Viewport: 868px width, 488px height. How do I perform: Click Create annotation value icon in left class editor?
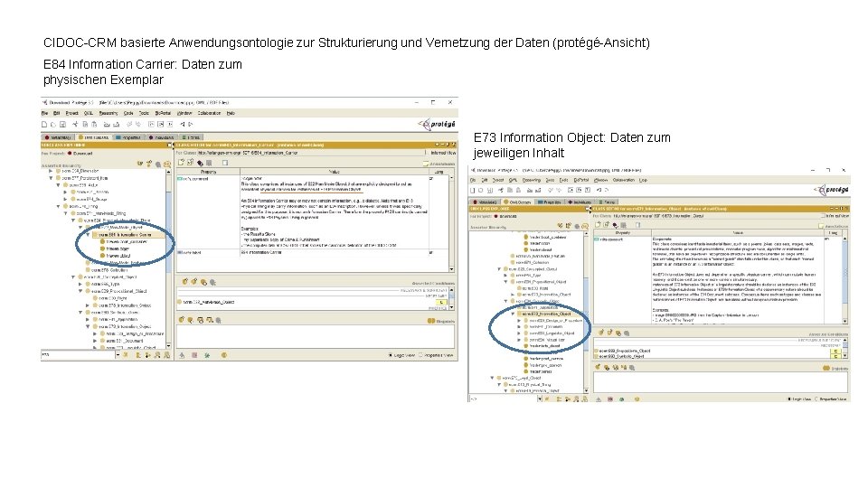181,163
